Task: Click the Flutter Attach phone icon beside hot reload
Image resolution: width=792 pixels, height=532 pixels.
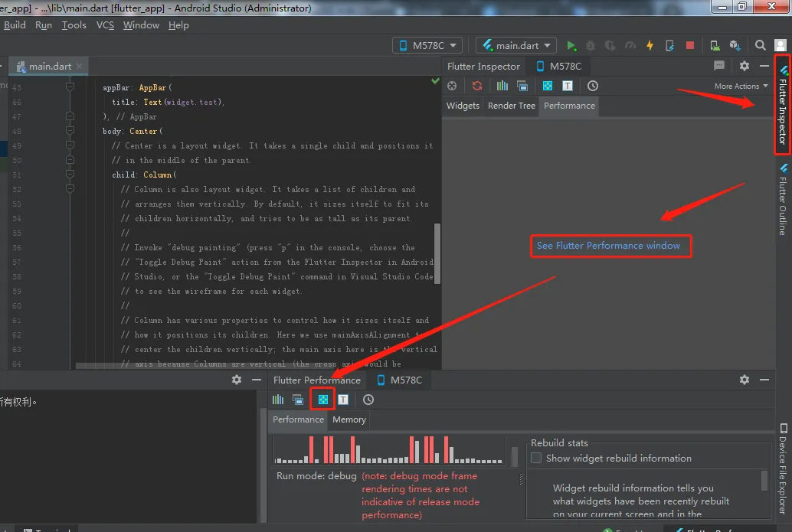Action: pos(669,45)
